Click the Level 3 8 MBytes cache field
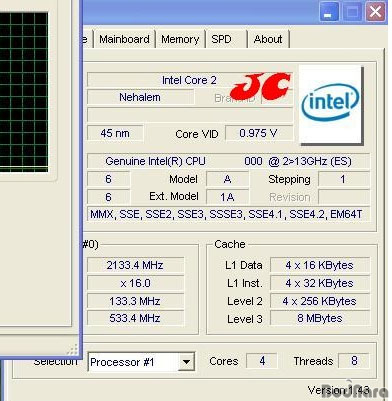The image size is (392, 401). pos(320,318)
